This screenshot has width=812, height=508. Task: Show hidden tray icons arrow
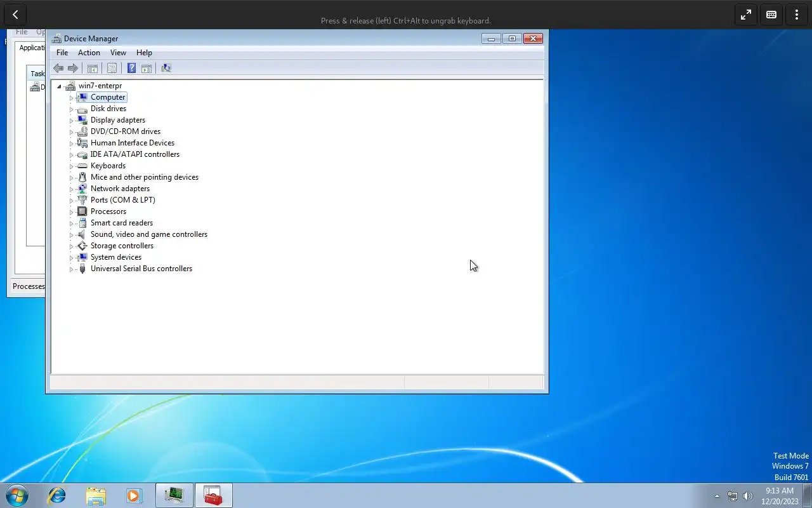point(717,496)
